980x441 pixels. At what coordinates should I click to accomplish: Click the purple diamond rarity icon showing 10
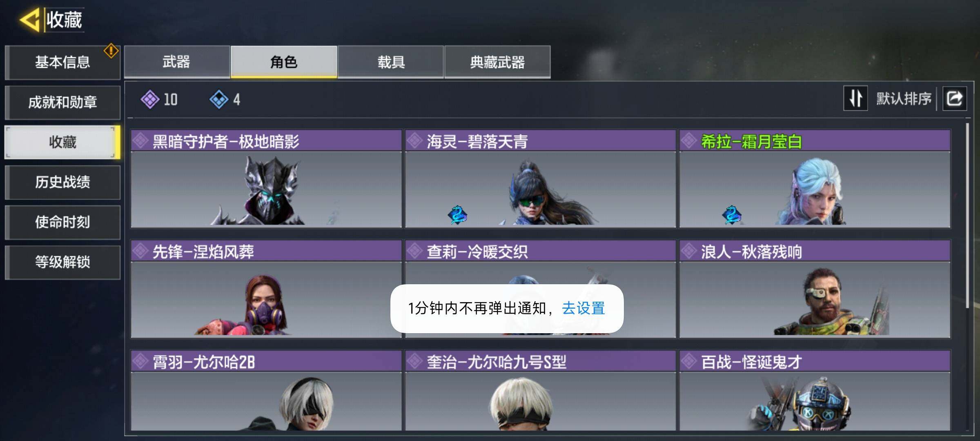tap(150, 99)
